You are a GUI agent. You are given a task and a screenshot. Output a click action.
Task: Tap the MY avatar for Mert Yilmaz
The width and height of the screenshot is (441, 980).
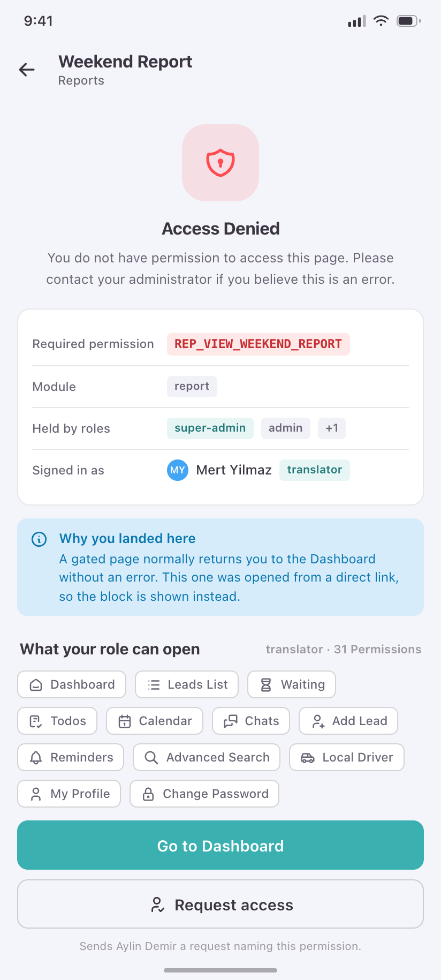(x=178, y=470)
